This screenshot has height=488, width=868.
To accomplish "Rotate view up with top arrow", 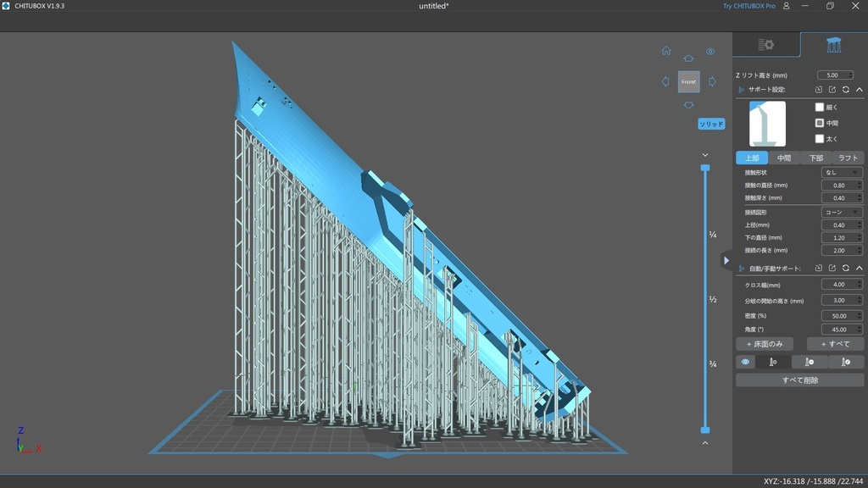I will point(688,58).
